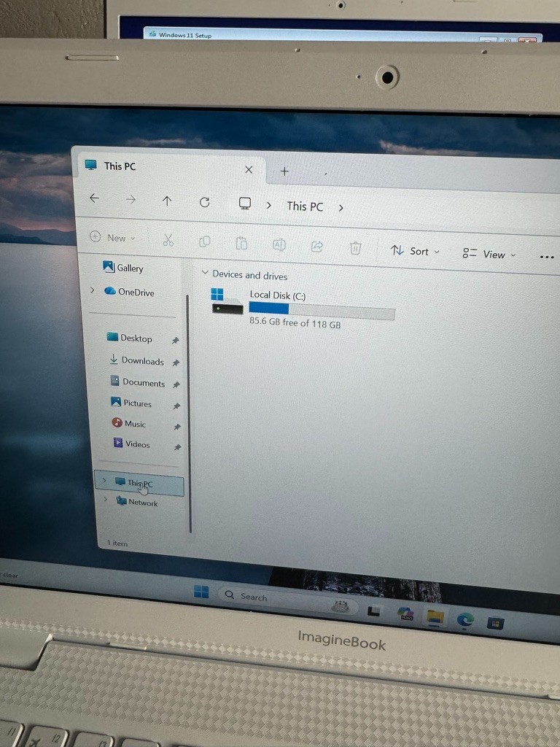Open the Downloads folder in sidebar
This screenshot has width=560, height=747.
point(136,360)
